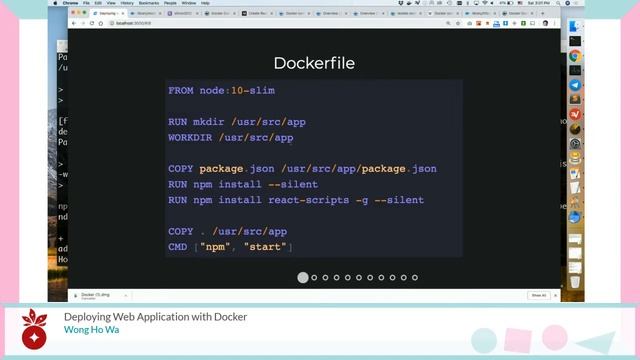This screenshot has width=640, height=360.
Task: Click the 'COPY package.json' code line
Action: [302, 169]
